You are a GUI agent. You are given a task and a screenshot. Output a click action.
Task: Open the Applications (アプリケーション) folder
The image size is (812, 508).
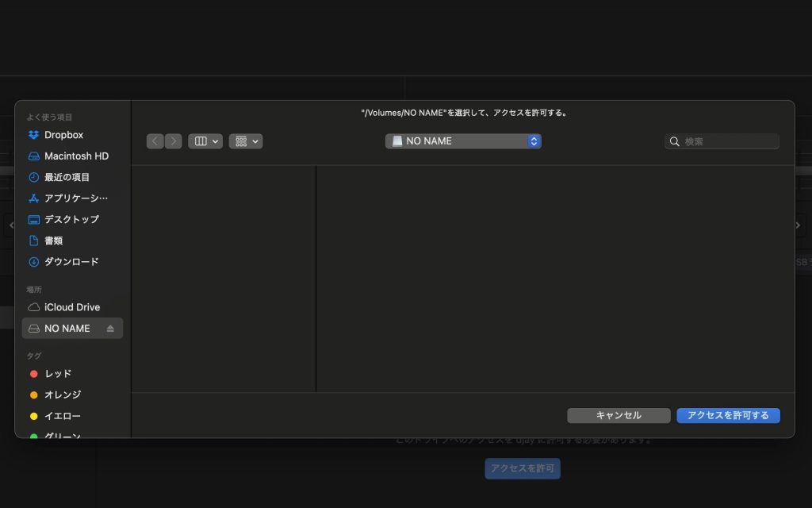75,198
